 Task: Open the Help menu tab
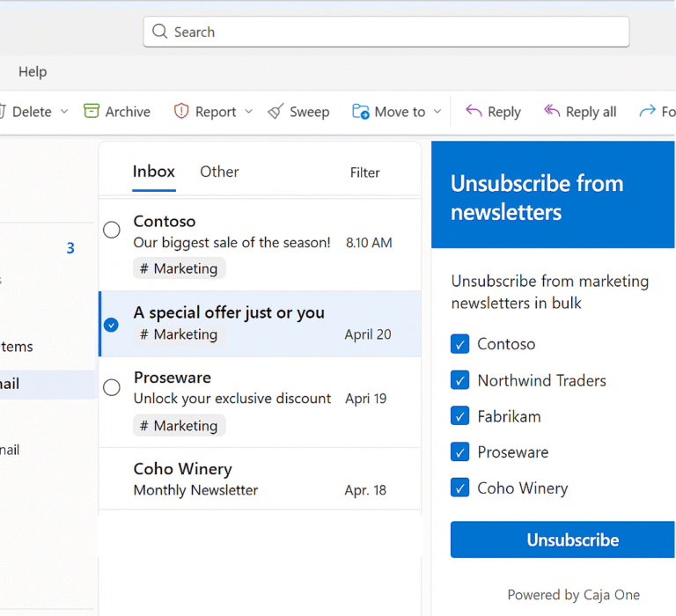33,71
